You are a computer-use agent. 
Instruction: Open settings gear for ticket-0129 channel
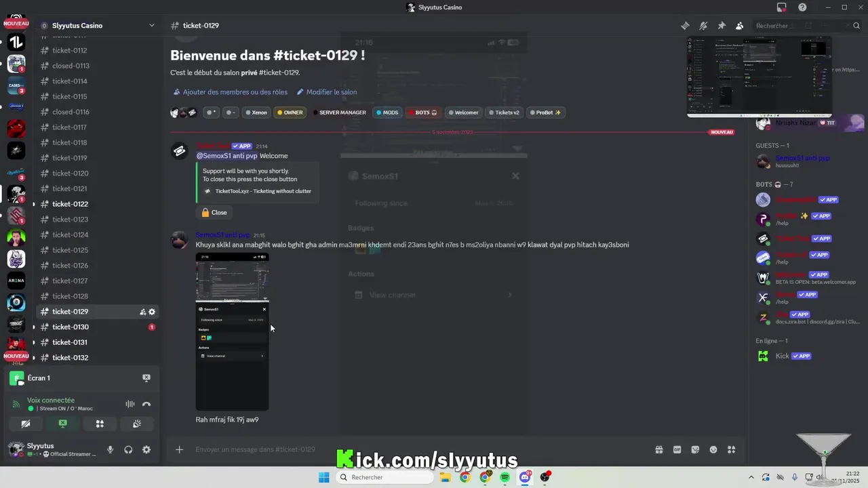tap(152, 312)
